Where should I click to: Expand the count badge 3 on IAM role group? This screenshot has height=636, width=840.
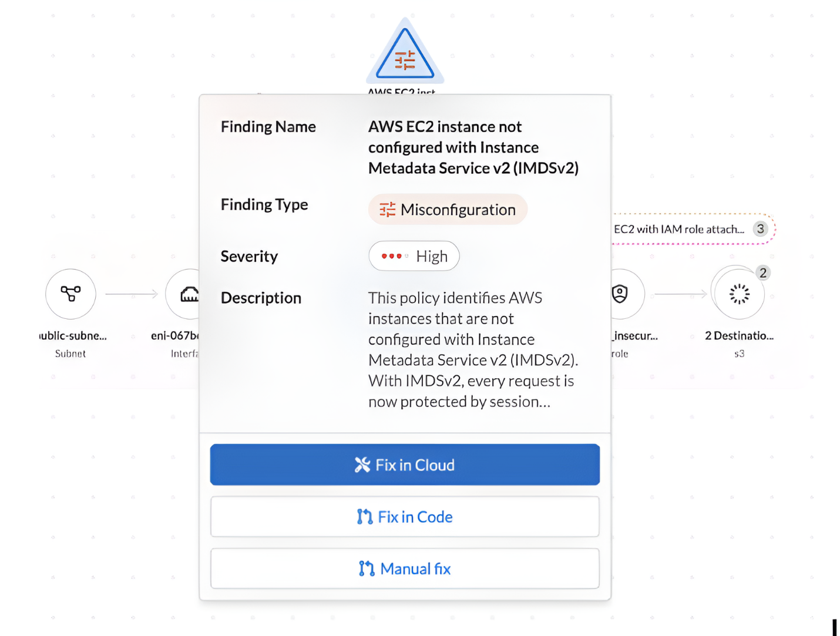click(761, 229)
